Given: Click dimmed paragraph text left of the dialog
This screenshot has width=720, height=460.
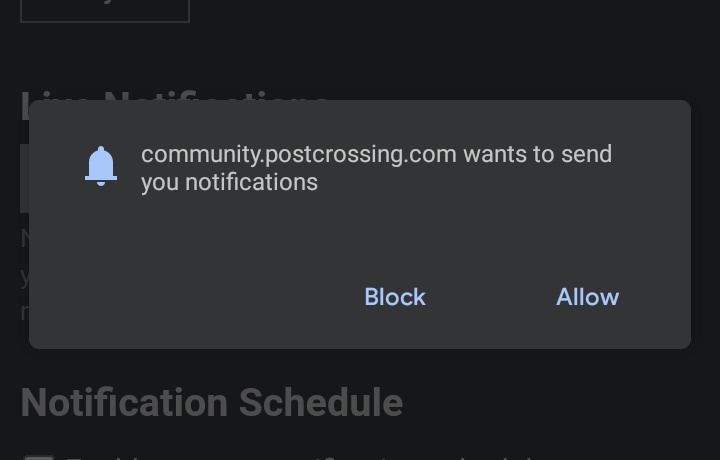Looking at the screenshot, I should 24,275.
